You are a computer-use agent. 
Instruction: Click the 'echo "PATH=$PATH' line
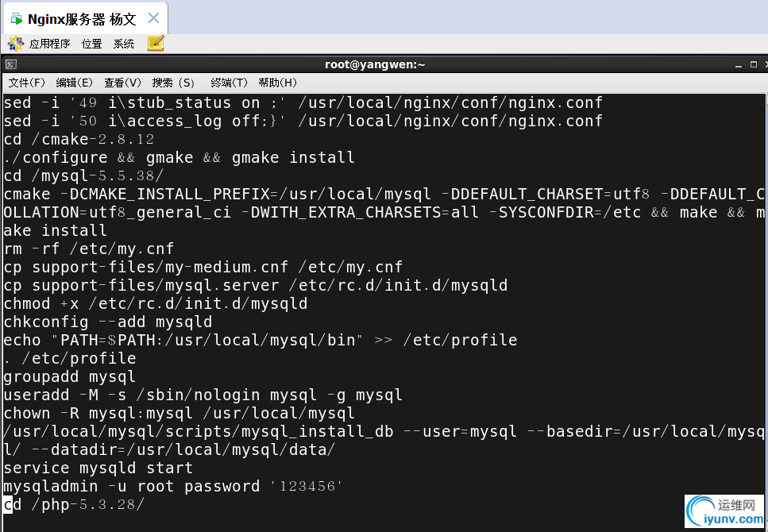pyautogui.click(x=260, y=341)
